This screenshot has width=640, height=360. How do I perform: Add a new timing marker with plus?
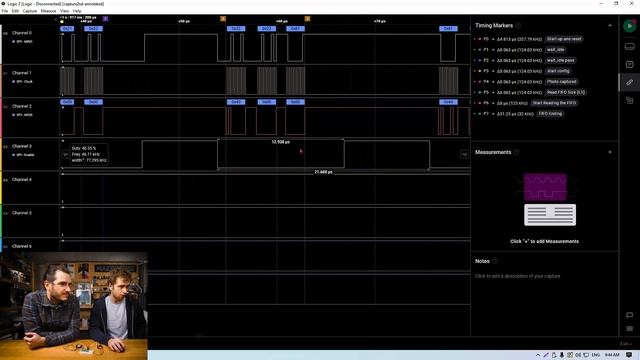[610, 25]
